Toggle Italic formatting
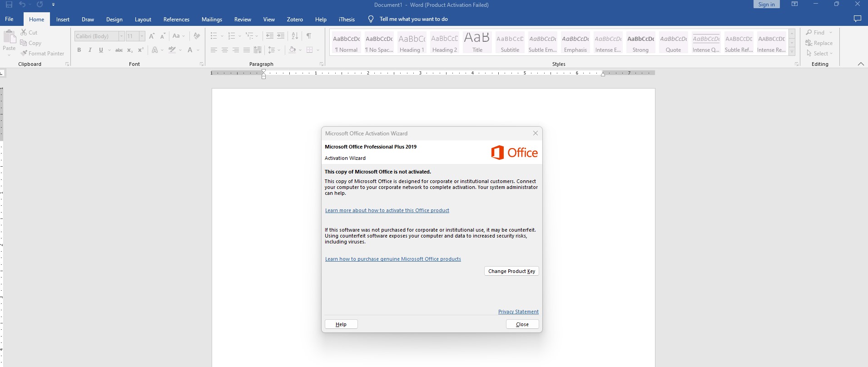868x367 pixels. click(90, 50)
